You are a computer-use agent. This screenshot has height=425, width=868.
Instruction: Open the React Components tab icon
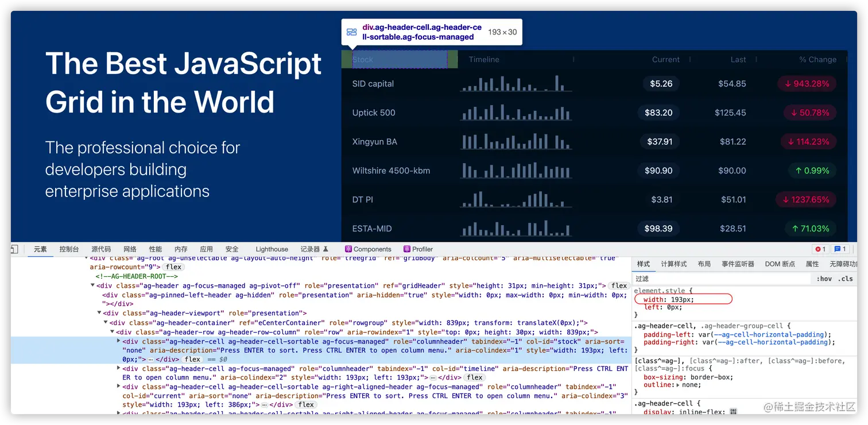tap(348, 249)
